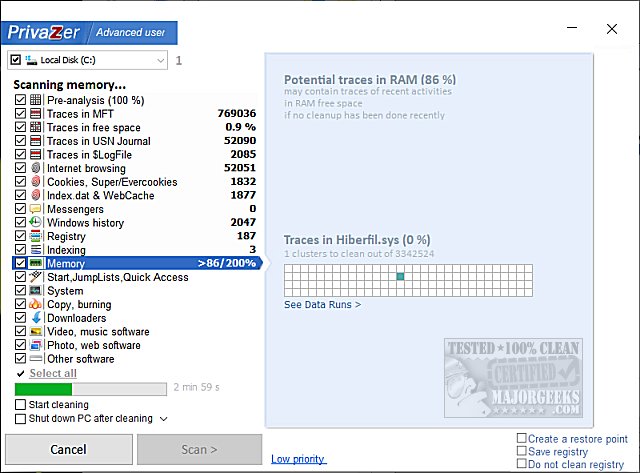The height and width of the screenshot is (473, 640).
Task: Click the Start, JumpLists, Quick Access icon
Action: click(36, 277)
